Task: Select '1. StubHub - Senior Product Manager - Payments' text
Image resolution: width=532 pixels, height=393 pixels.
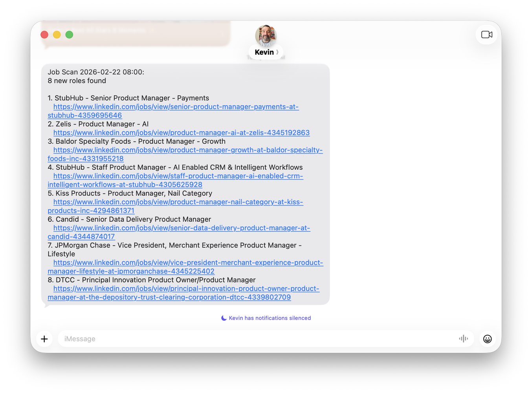Action: [128, 98]
